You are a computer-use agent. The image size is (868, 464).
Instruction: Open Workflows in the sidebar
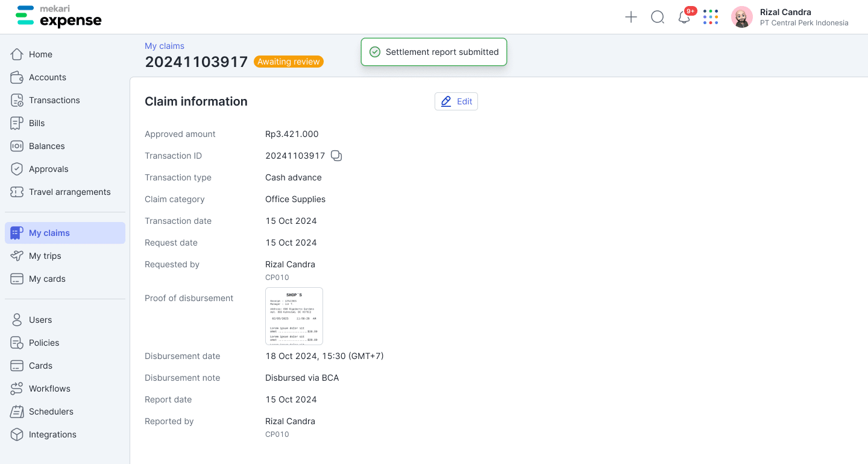(49, 389)
